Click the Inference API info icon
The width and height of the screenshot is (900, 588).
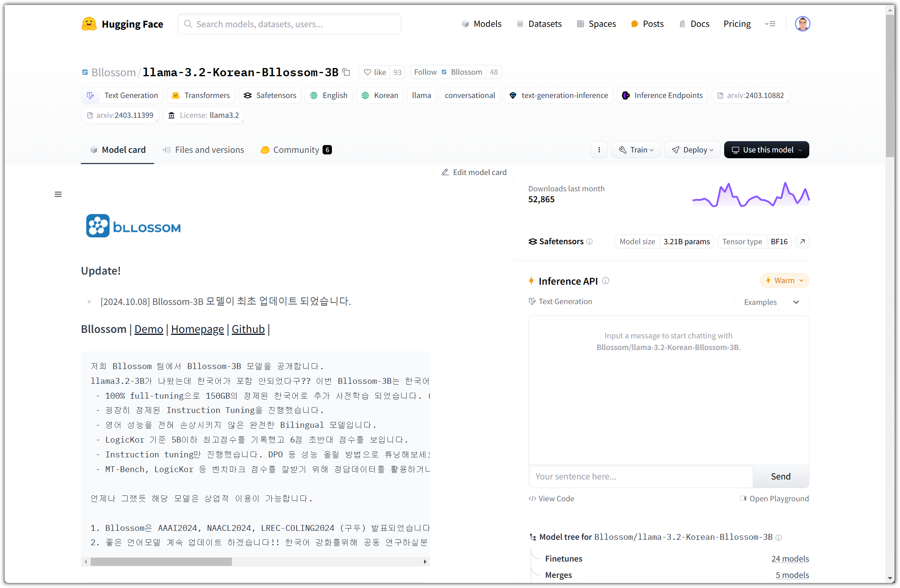(605, 281)
